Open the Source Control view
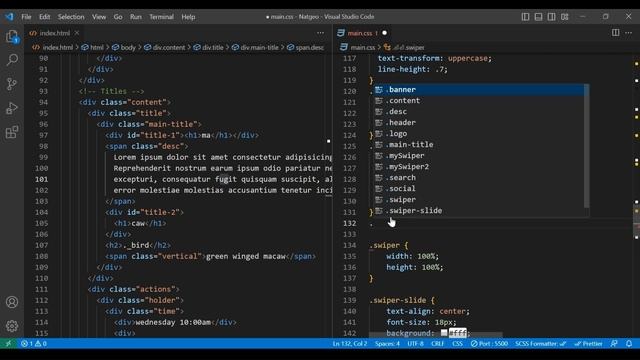Viewport: 640px width, 360px height. [12, 84]
